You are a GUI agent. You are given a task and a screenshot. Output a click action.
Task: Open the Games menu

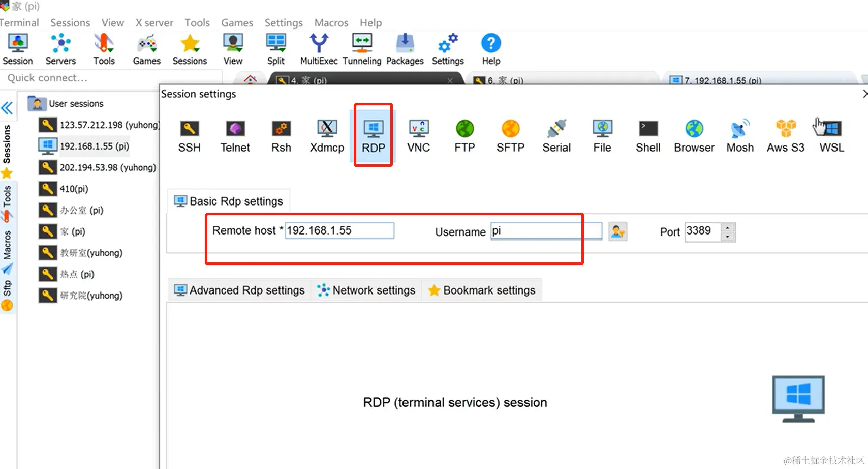coord(237,23)
